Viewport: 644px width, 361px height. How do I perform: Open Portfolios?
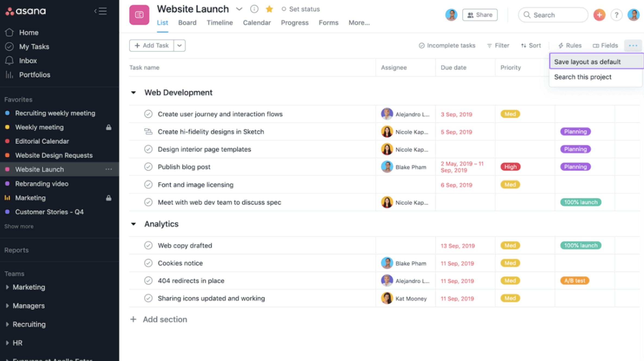pos(34,75)
